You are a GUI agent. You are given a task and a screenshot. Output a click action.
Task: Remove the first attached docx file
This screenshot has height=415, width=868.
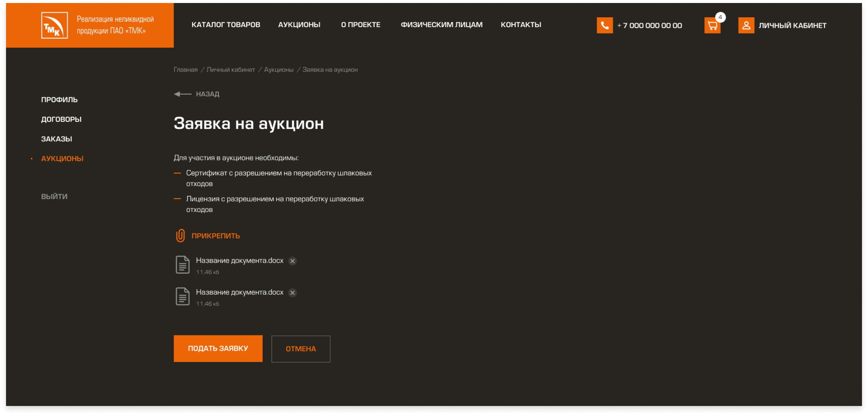click(x=292, y=261)
